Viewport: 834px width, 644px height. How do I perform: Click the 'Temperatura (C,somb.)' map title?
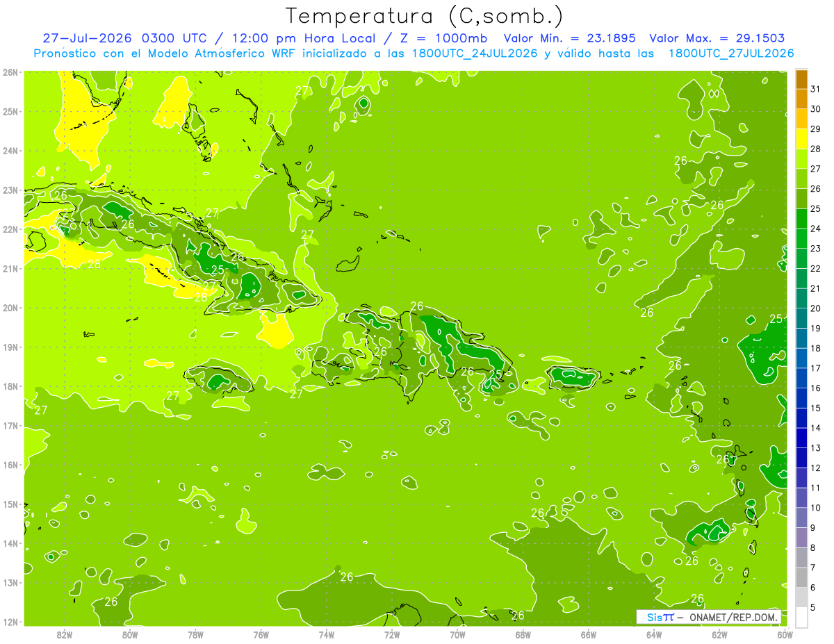pos(425,17)
